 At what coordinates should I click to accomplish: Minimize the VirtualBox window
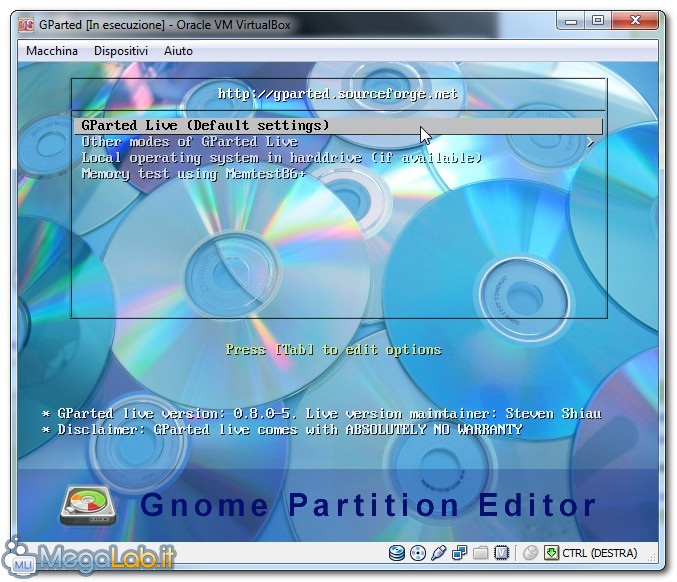(571, 21)
